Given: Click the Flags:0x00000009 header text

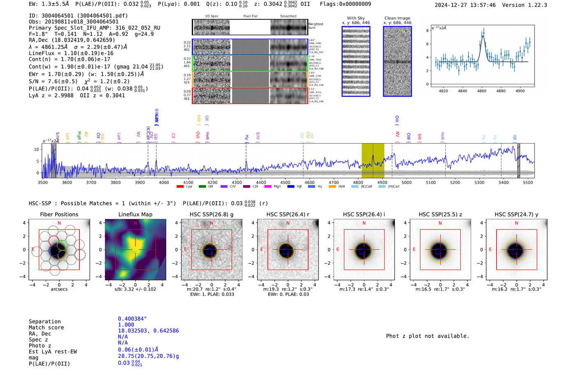Looking at the screenshot, I should (x=346, y=4).
